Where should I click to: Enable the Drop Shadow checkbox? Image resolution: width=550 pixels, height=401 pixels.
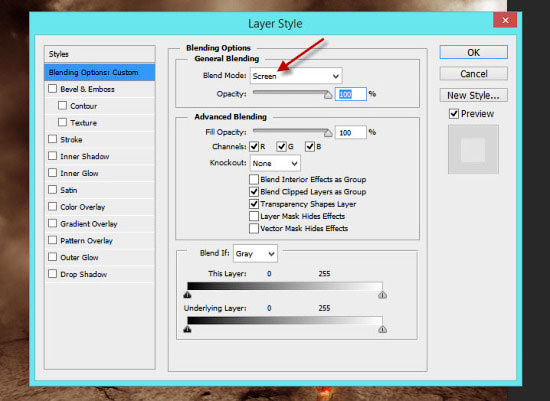[x=53, y=274]
